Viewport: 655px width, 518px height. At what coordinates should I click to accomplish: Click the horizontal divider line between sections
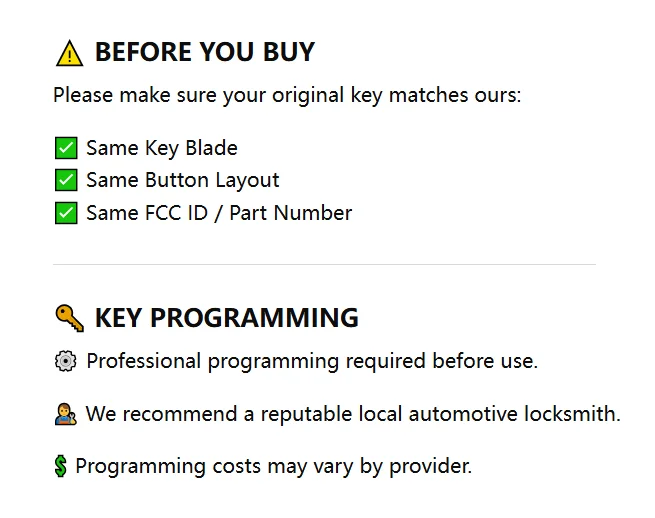tap(324, 264)
